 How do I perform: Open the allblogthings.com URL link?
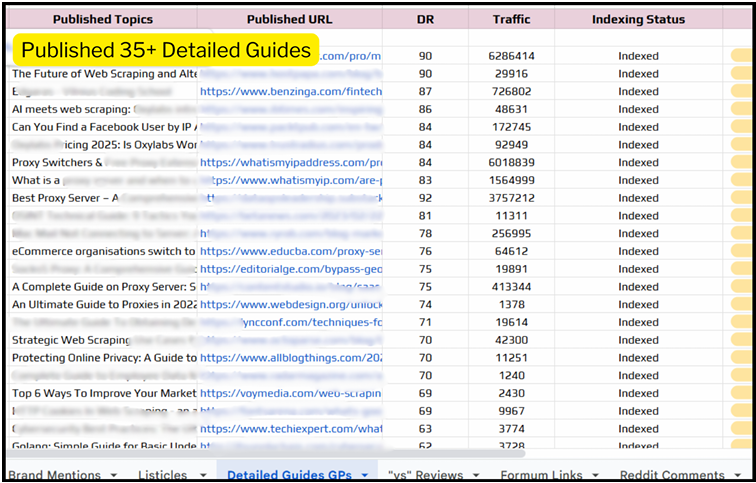(x=290, y=358)
